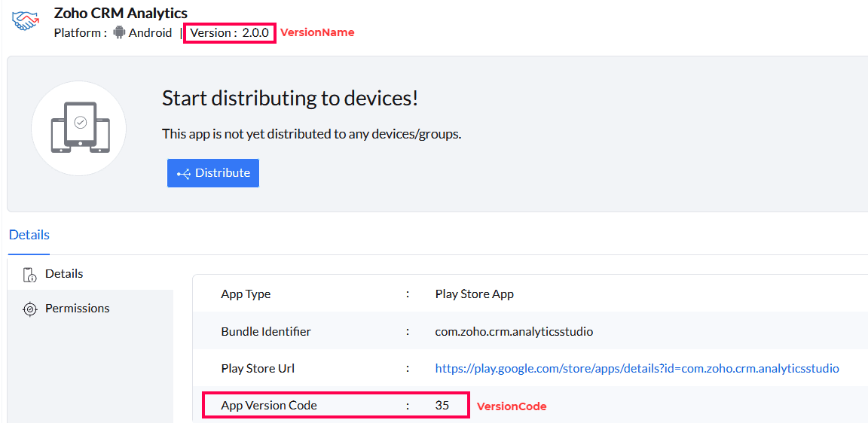
Task: Click the Android robot platform icon
Action: pyautogui.click(x=118, y=32)
